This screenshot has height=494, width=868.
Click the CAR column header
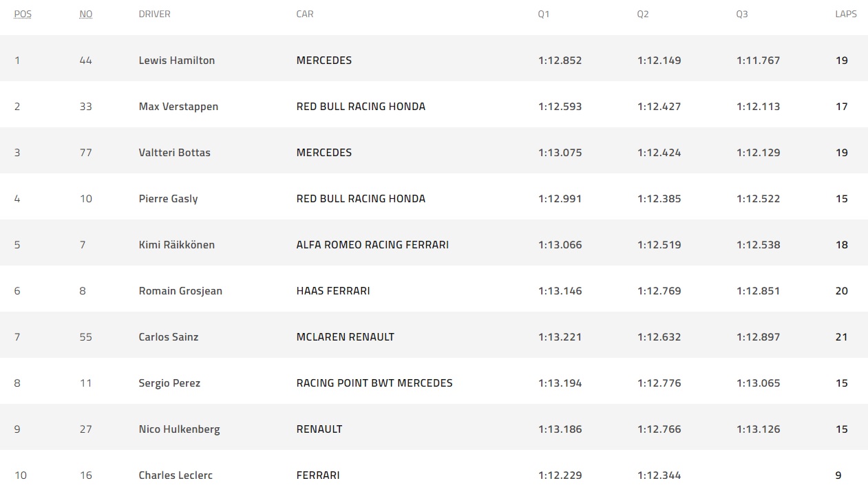[305, 14]
